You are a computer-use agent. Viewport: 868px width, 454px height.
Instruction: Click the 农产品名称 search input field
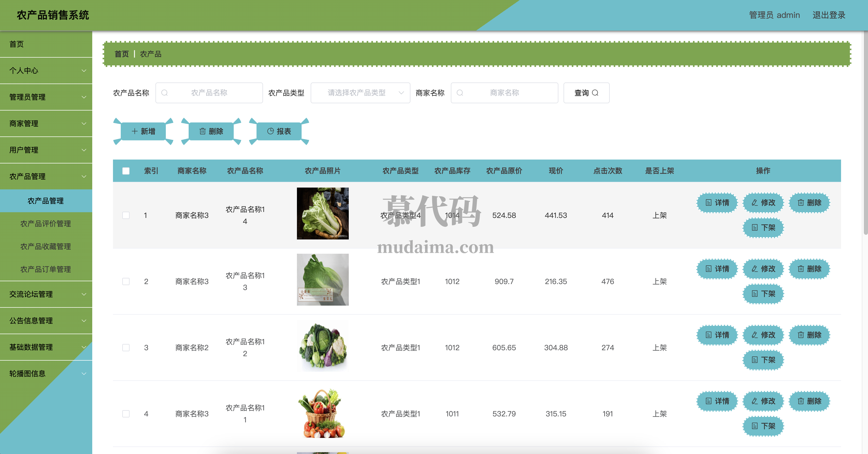[x=209, y=93]
